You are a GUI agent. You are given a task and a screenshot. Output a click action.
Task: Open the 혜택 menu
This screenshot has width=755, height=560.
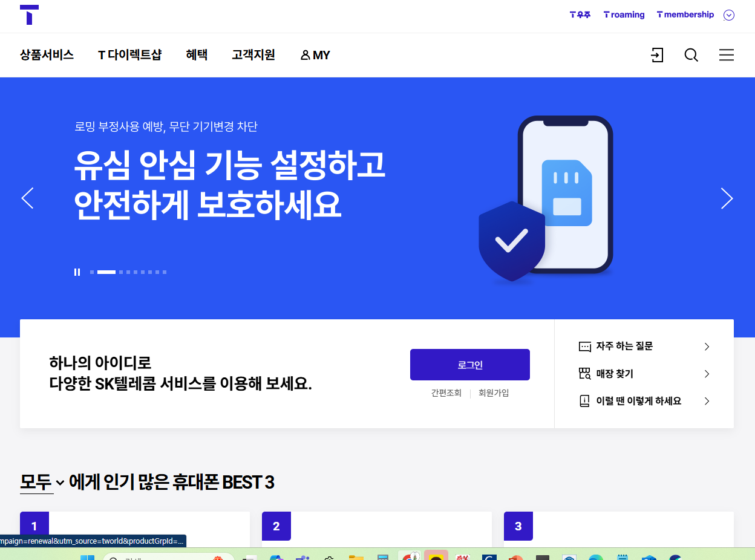tap(197, 55)
